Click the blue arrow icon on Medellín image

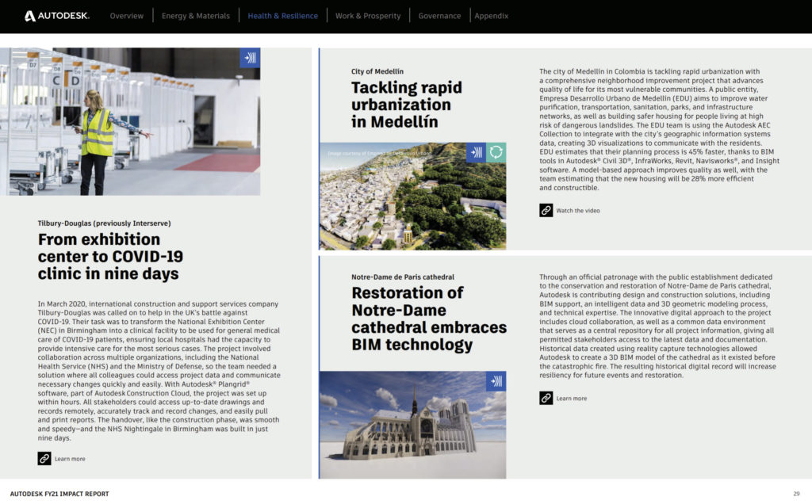pos(476,153)
